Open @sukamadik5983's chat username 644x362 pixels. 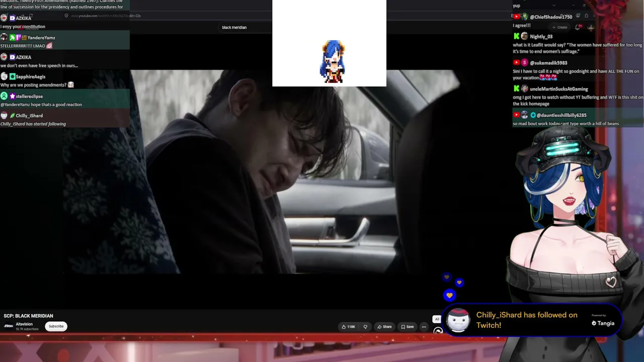click(548, 63)
